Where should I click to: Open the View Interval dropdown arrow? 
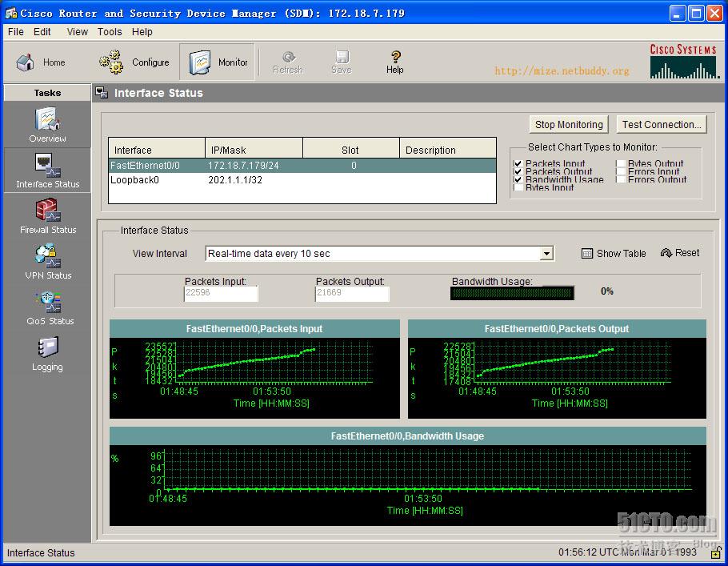tap(547, 254)
